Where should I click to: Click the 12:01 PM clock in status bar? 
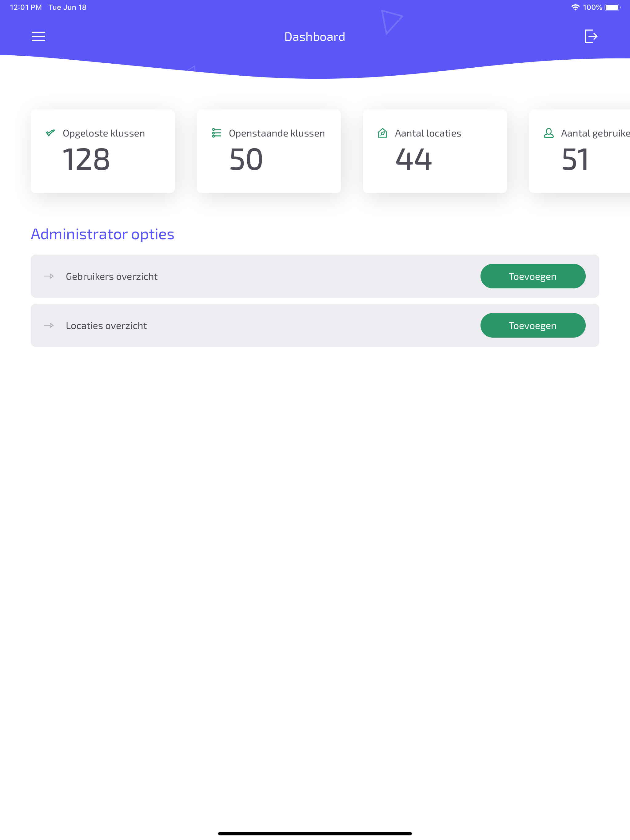coord(26,7)
